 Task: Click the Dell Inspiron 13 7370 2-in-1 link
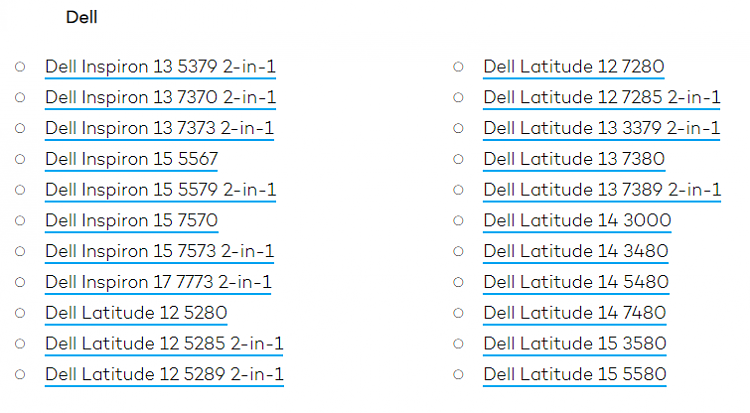pyautogui.click(x=160, y=98)
